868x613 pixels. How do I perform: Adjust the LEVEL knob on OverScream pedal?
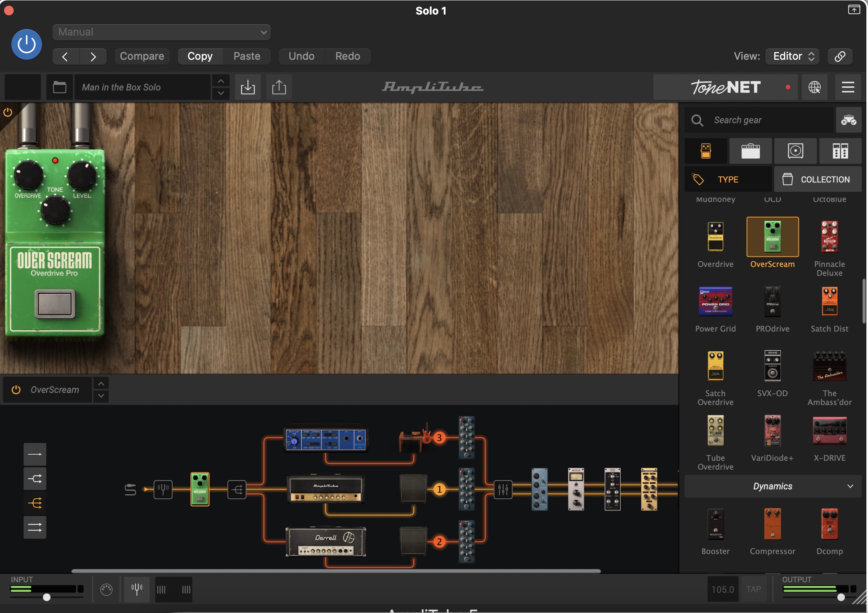click(x=82, y=175)
